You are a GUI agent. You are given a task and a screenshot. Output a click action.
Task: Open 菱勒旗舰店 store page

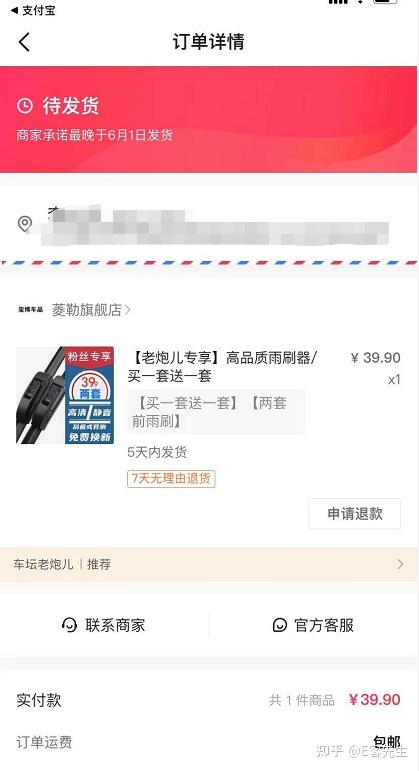tap(87, 309)
